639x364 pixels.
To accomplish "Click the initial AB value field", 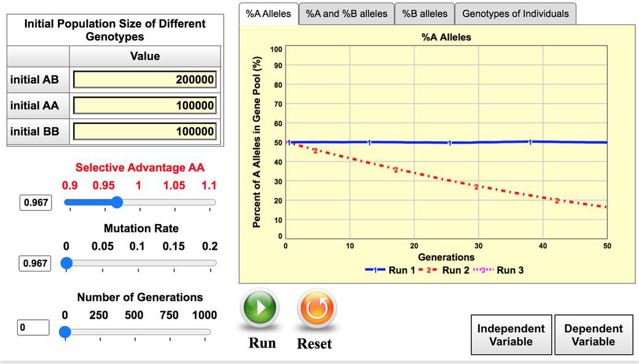I will (x=144, y=80).
